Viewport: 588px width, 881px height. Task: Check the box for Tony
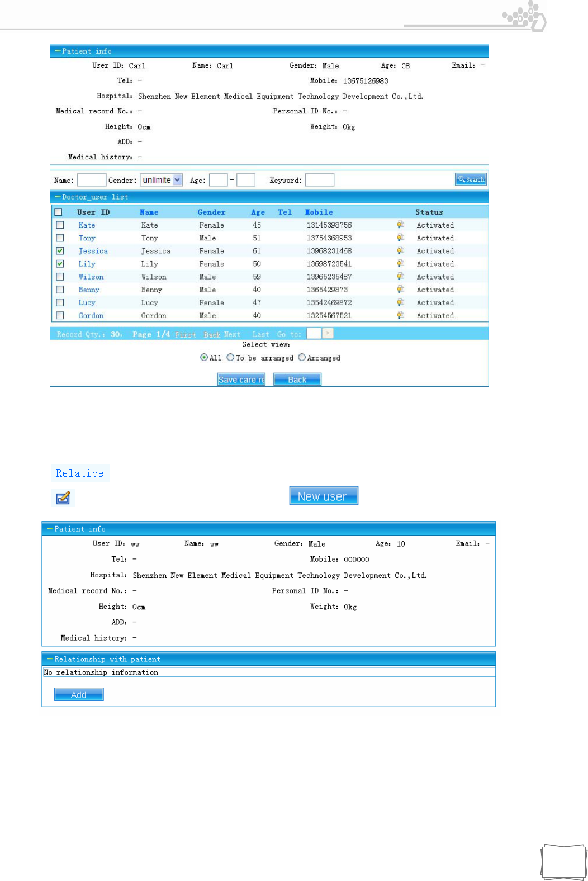pyautogui.click(x=60, y=238)
